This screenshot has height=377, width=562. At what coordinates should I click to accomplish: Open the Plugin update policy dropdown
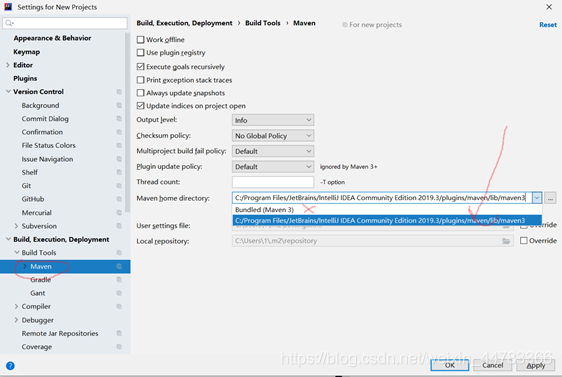(x=273, y=167)
